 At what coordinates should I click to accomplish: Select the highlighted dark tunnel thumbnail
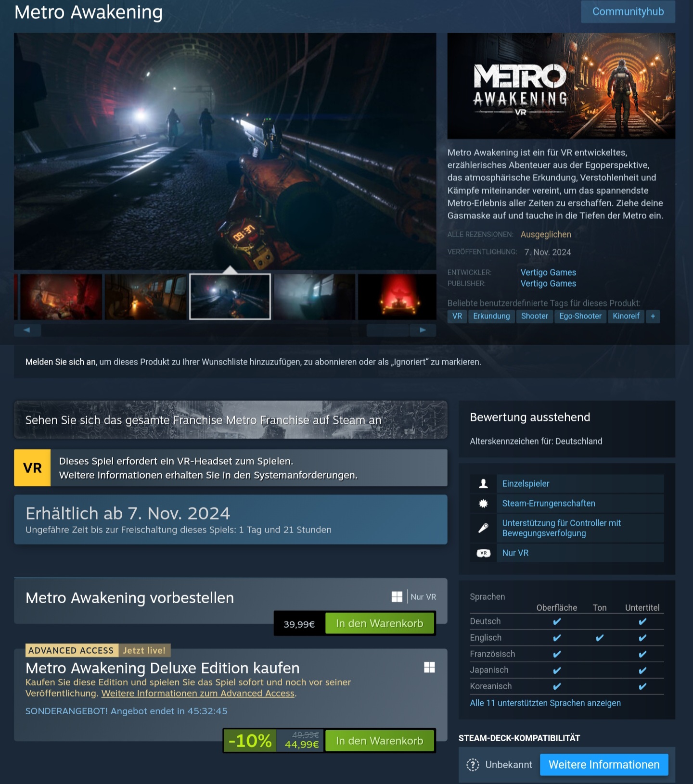230,297
